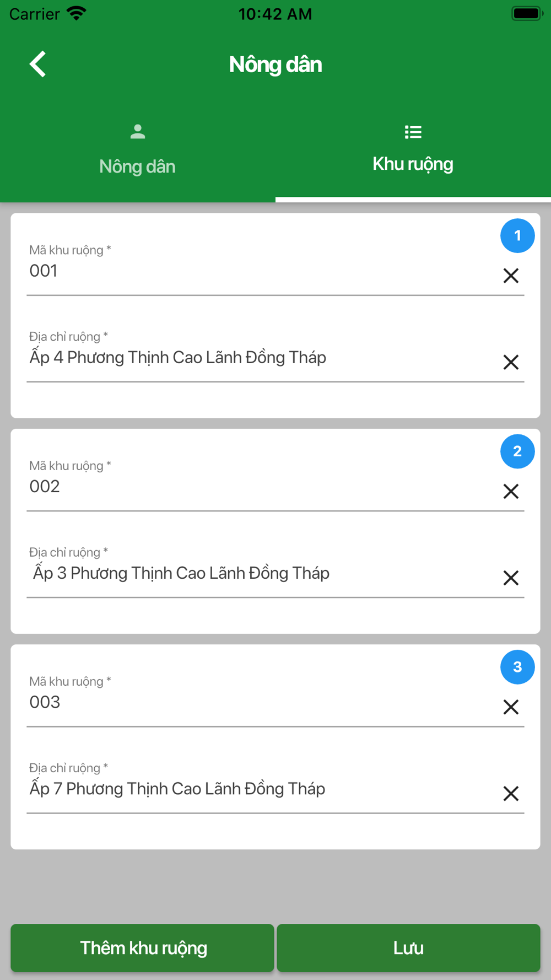Add a field with Thêm khu ruộng

[142, 947]
